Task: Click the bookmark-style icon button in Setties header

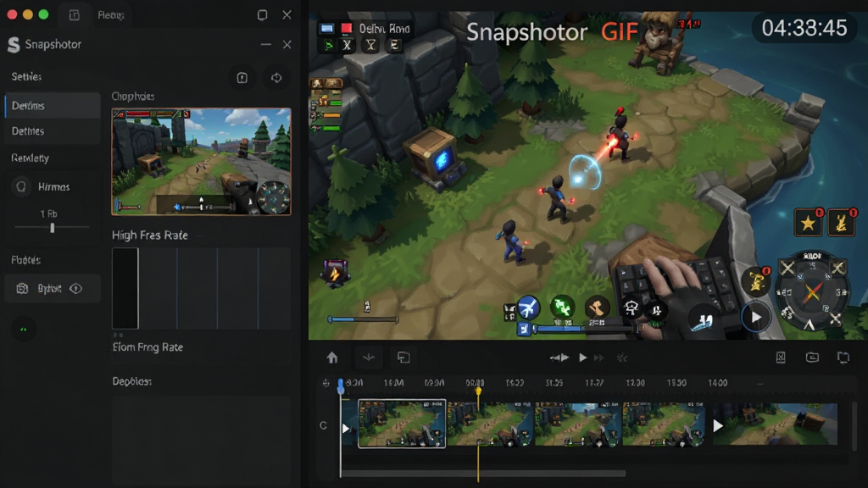Action: coord(242,77)
